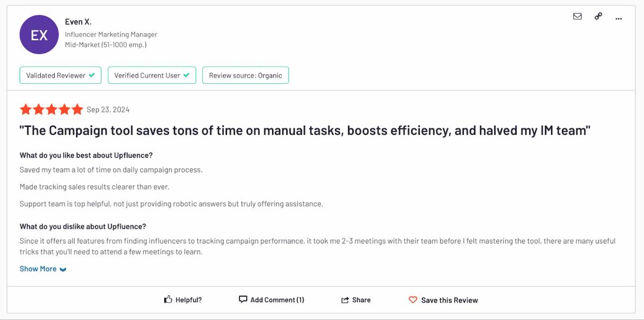This screenshot has height=320, width=644.
Task: Click the thumbs-up Helpful icon
Action: coord(169,300)
